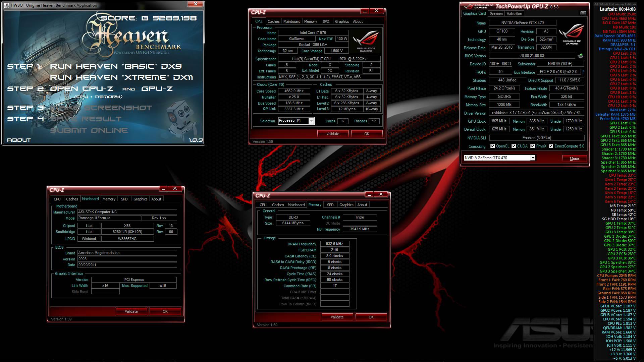644x362 pixels.
Task: Click the About link in Heaven Benchmark
Action: 19,140
